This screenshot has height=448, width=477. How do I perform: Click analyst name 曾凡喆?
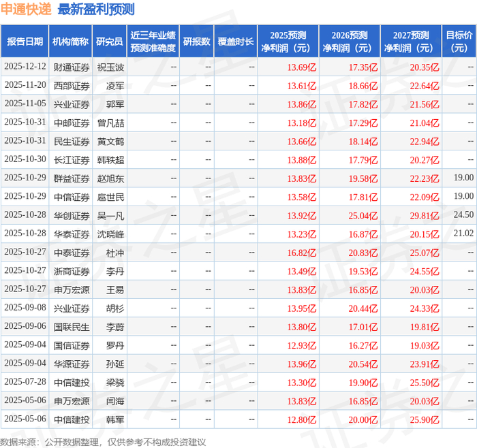click(110, 123)
